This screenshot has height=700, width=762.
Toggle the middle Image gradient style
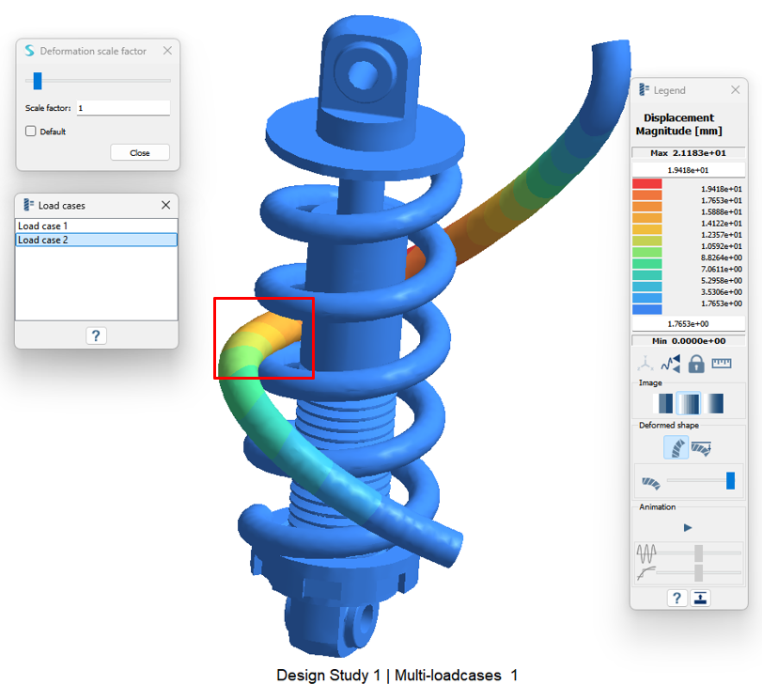(689, 404)
